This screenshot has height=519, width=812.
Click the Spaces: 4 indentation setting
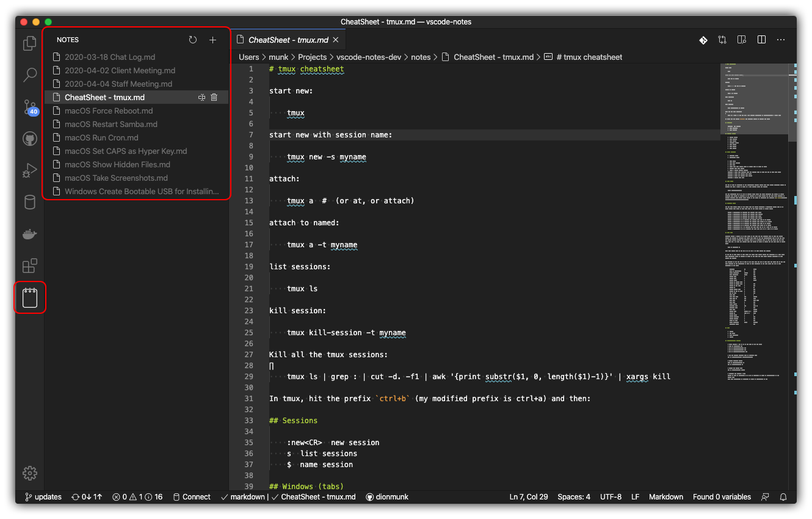click(x=573, y=497)
